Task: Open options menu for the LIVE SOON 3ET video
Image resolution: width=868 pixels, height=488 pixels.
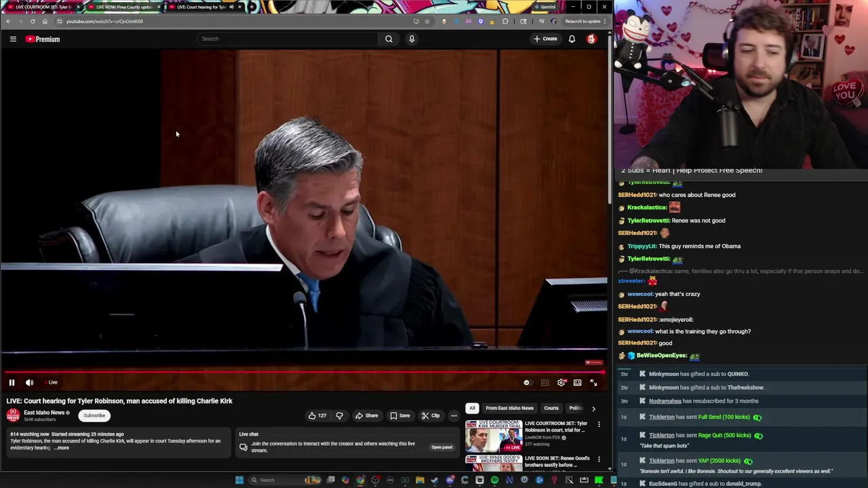Action: pyautogui.click(x=599, y=459)
